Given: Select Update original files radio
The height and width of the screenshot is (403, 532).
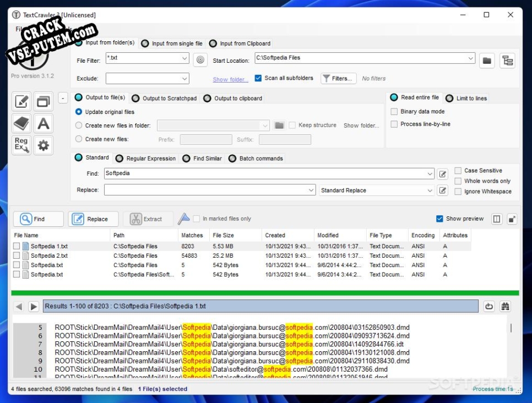Looking at the screenshot, I should pyautogui.click(x=79, y=112).
